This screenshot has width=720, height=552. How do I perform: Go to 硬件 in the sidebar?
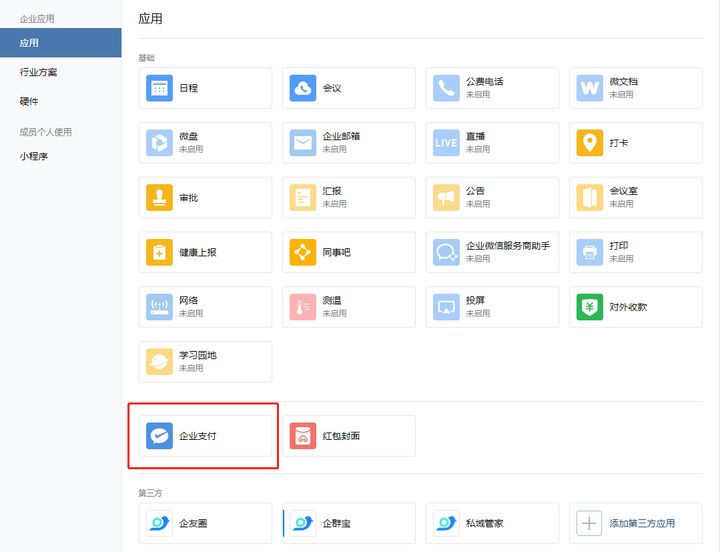29,102
